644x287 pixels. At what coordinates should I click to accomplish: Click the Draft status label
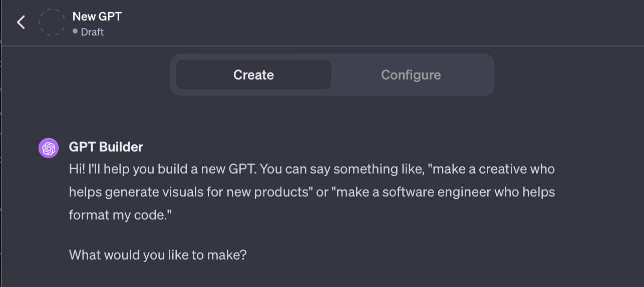pyautogui.click(x=92, y=32)
